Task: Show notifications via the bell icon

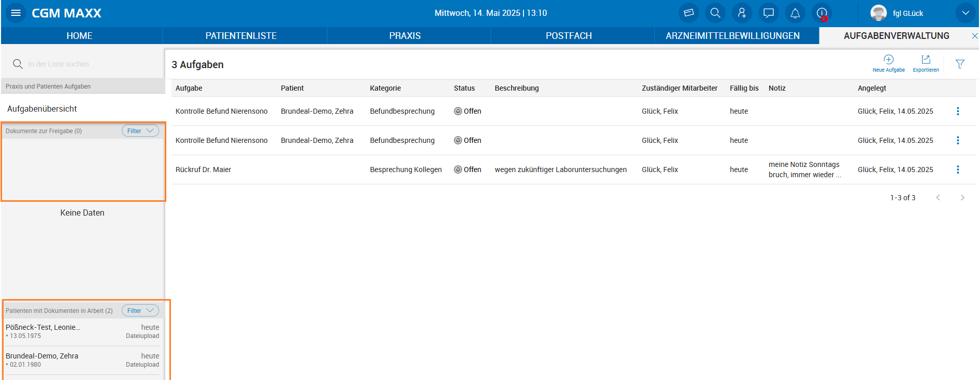Action: pos(795,13)
